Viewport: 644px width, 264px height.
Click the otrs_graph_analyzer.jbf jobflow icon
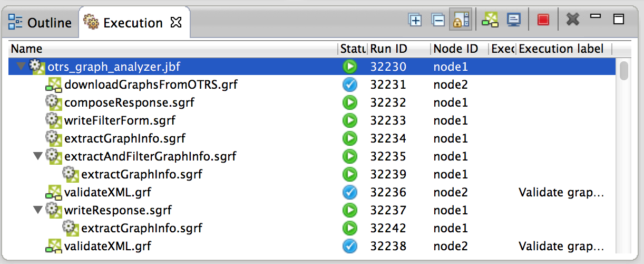[36, 67]
